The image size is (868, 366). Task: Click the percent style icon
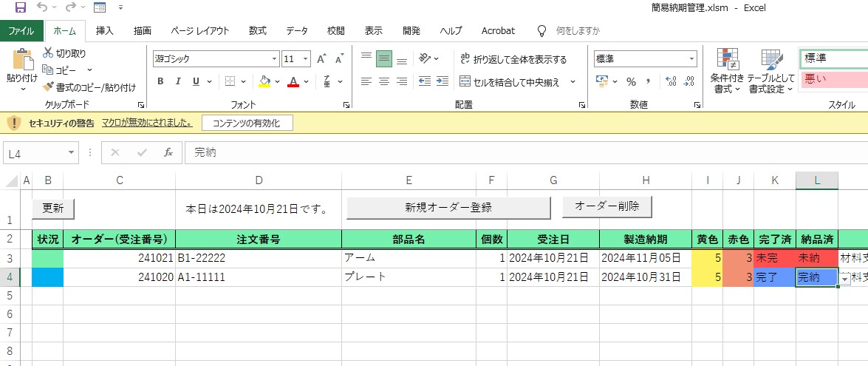631,81
